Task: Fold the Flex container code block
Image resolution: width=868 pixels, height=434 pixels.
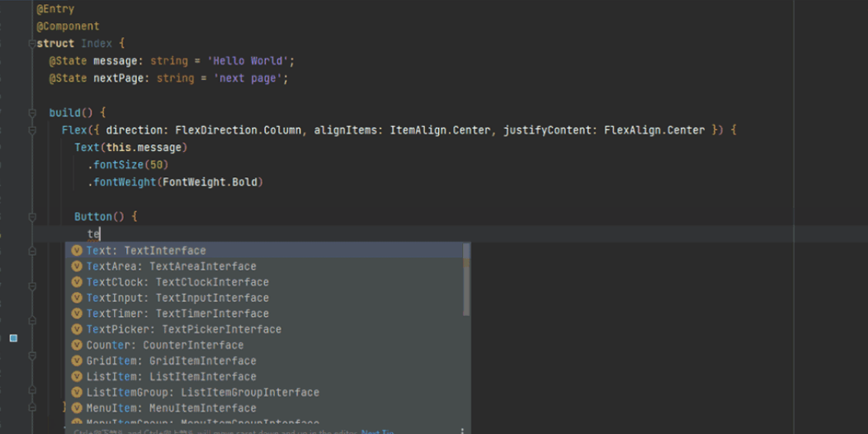Action: coord(32,131)
